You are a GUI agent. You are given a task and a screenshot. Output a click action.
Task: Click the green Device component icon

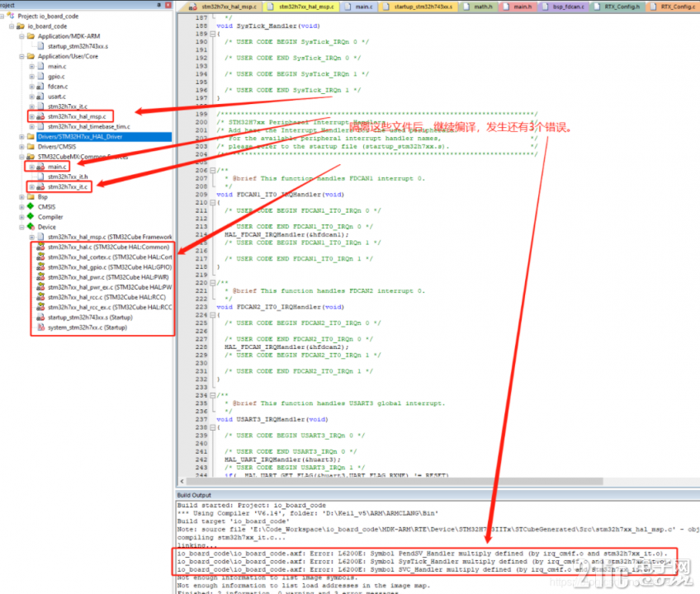pyautogui.click(x=31, y=227)
